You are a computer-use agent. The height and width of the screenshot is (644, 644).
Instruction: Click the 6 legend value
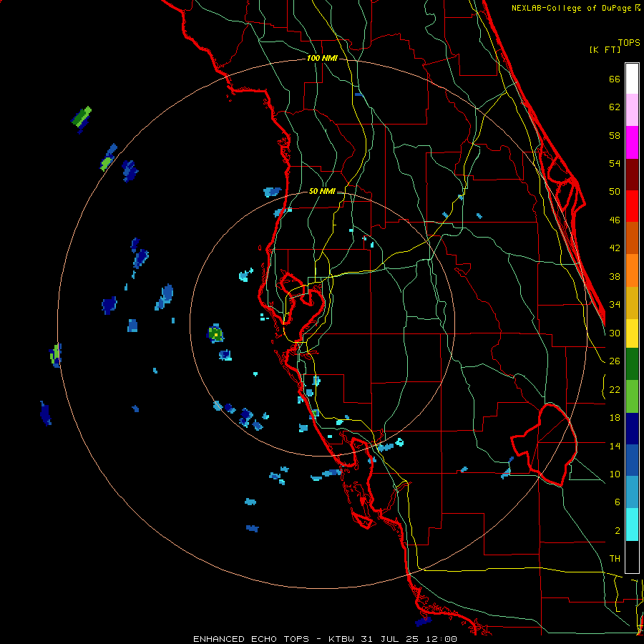point(618,502)
